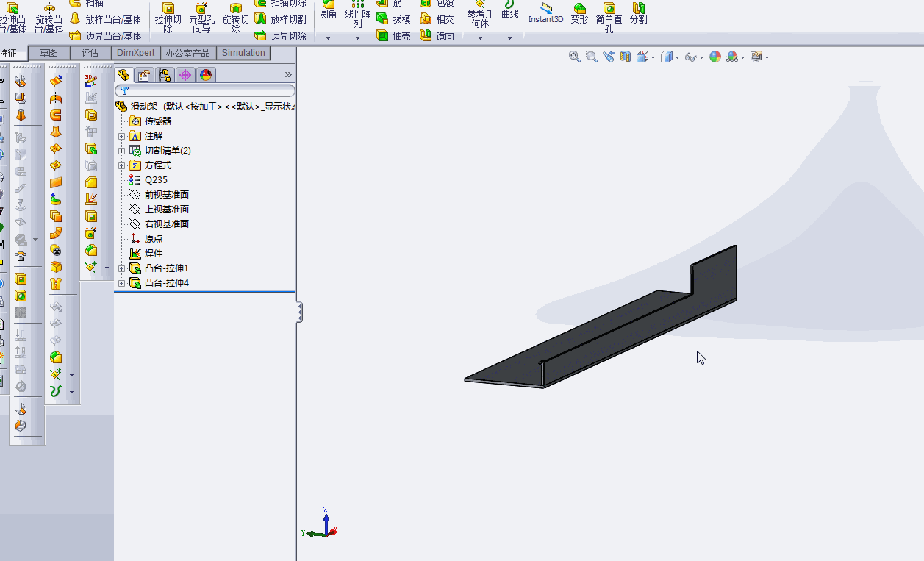
Task: Select the 上视基准面 top plane
Action: pos(160,210)
